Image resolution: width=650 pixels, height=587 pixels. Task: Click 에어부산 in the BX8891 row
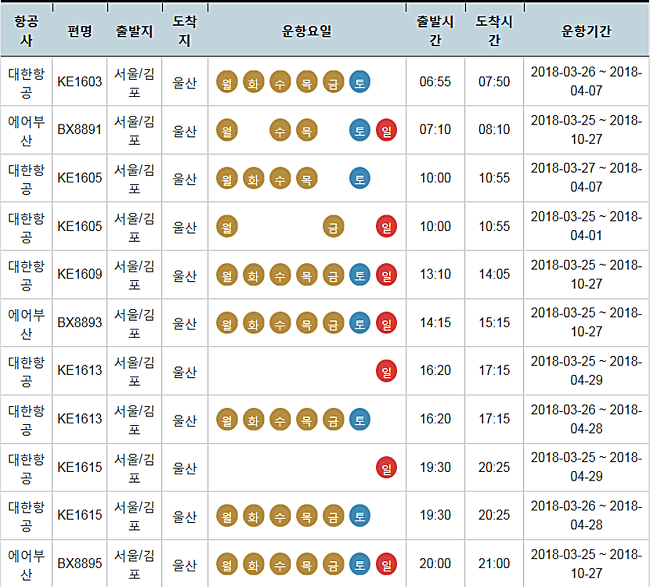pyautogui.click(x=27, y=130)
